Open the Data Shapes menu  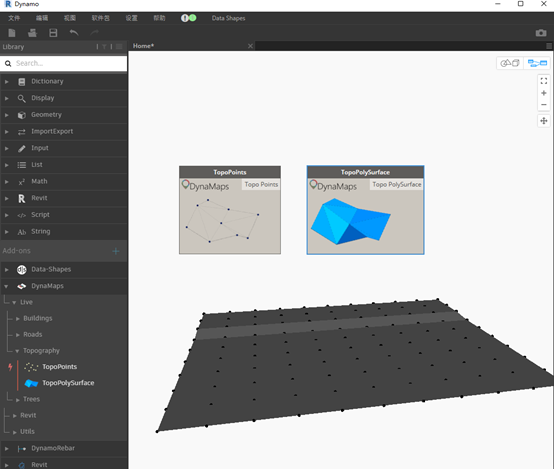[x=228, y=18]
